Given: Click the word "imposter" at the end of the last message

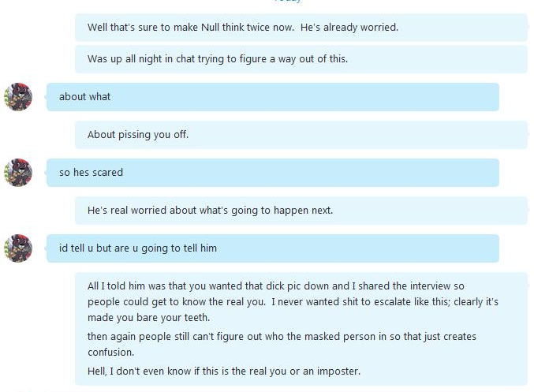Looking at the screenshot, I should [x=338, y=371].
